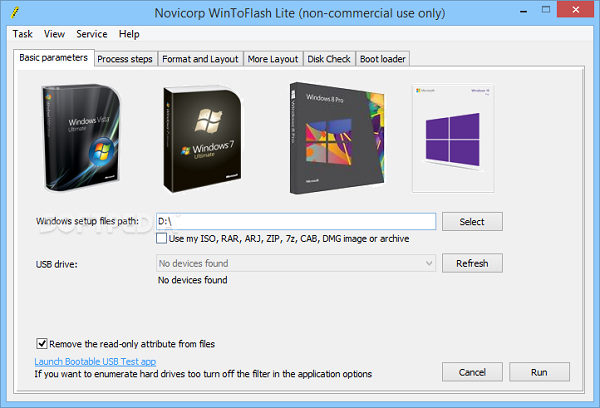Open the More Layout tab
Screen dimensions: 600x408
tap(273, 59)
